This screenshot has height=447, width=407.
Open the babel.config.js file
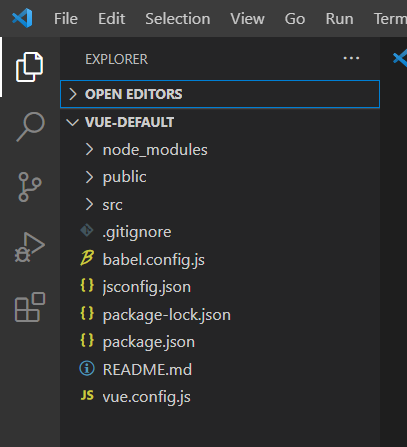pos(154,260)
